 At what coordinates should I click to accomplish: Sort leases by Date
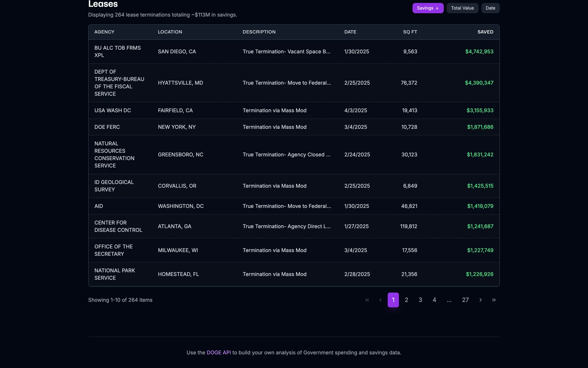[x=490, y=8]
